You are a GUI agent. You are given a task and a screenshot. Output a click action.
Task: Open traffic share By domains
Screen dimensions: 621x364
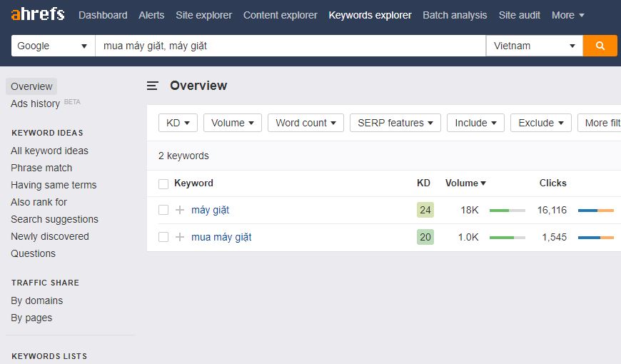pos(37,300)
